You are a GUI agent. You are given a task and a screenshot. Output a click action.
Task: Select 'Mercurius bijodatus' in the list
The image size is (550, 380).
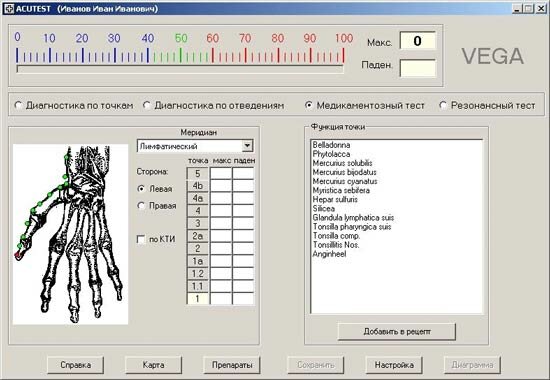pos(344,172)
